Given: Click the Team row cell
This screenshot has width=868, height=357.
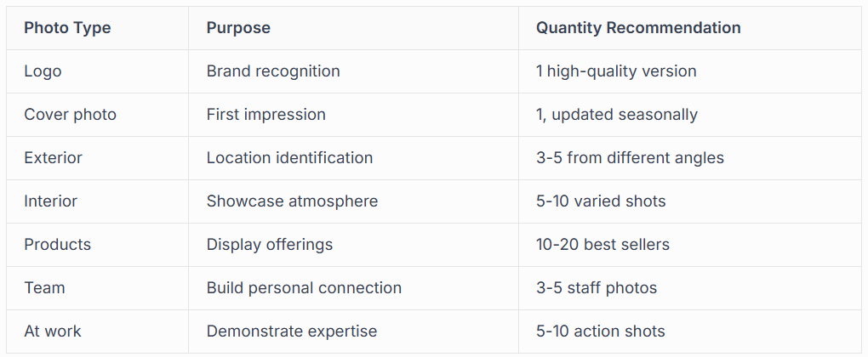Looking at the screenshot, I should pyautogui.click(x=44, y=288).
